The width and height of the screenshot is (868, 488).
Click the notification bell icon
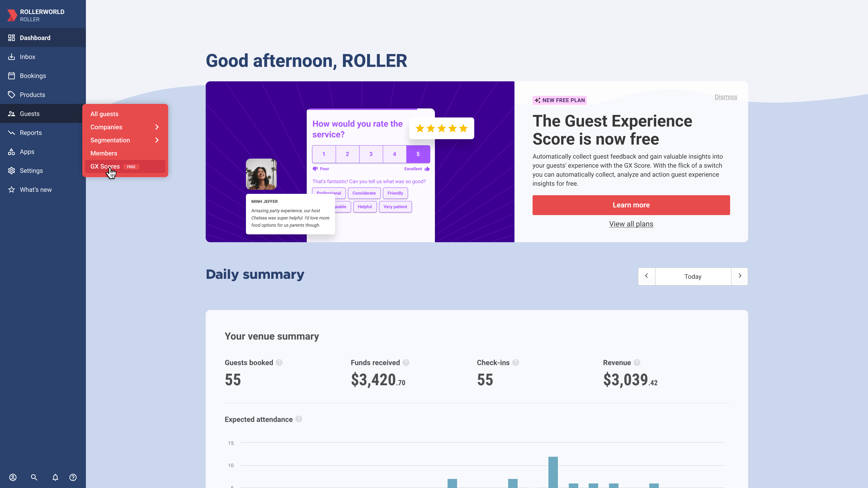[x=55, y=477]
